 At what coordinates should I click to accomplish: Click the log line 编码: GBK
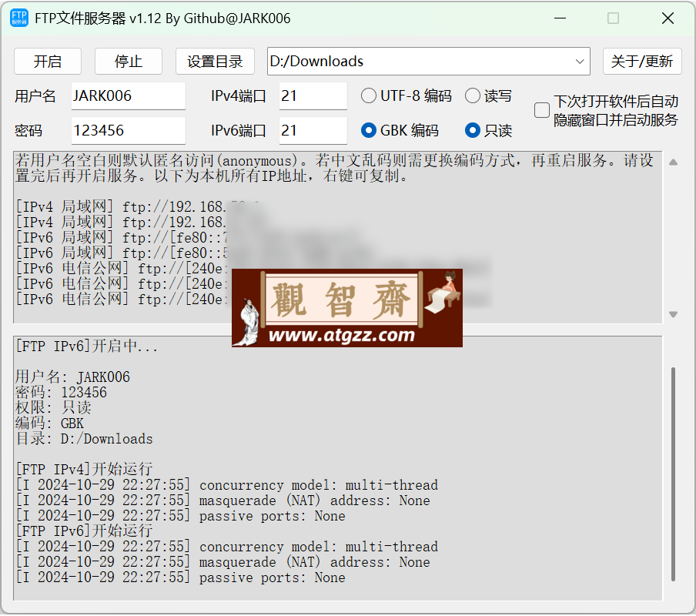click(50, 423)
